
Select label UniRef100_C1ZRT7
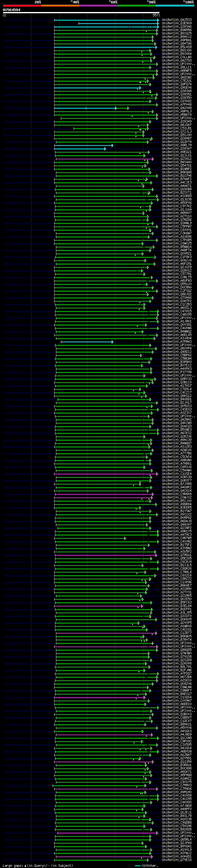click(177, 633)
